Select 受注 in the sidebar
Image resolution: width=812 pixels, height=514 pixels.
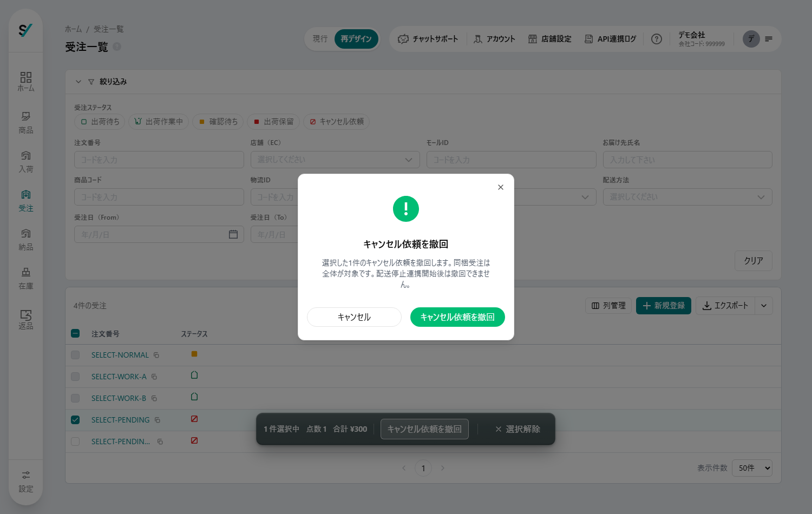(25, 201)
